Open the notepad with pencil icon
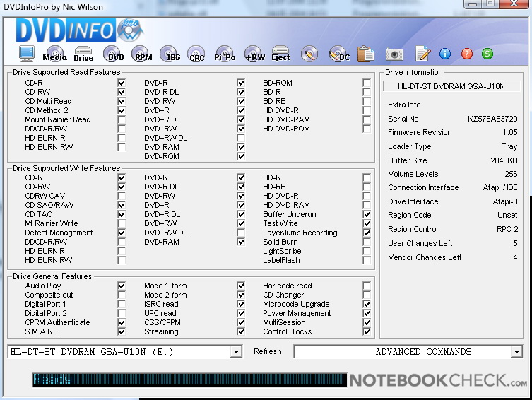This screenshot has width=532, height=400. click(422, 54)
